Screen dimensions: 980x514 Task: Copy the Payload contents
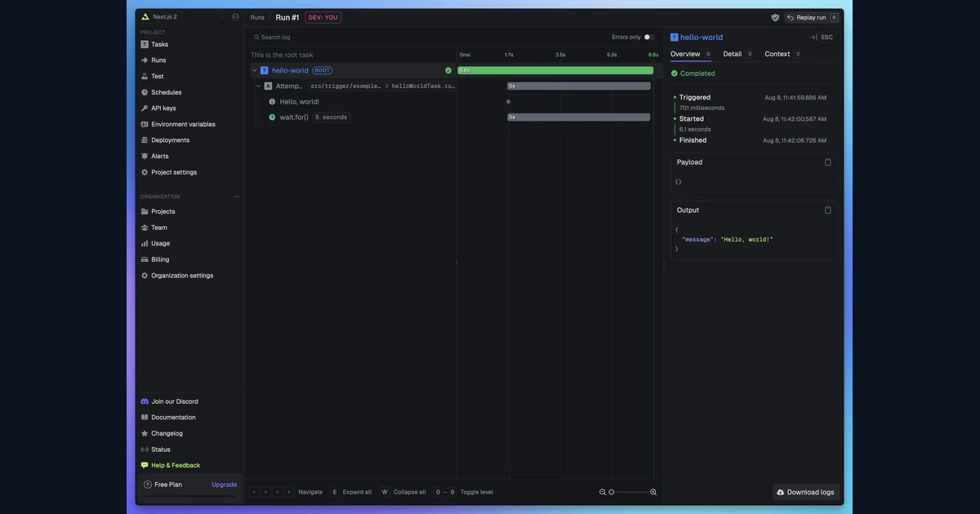click(x=828, y=162)
